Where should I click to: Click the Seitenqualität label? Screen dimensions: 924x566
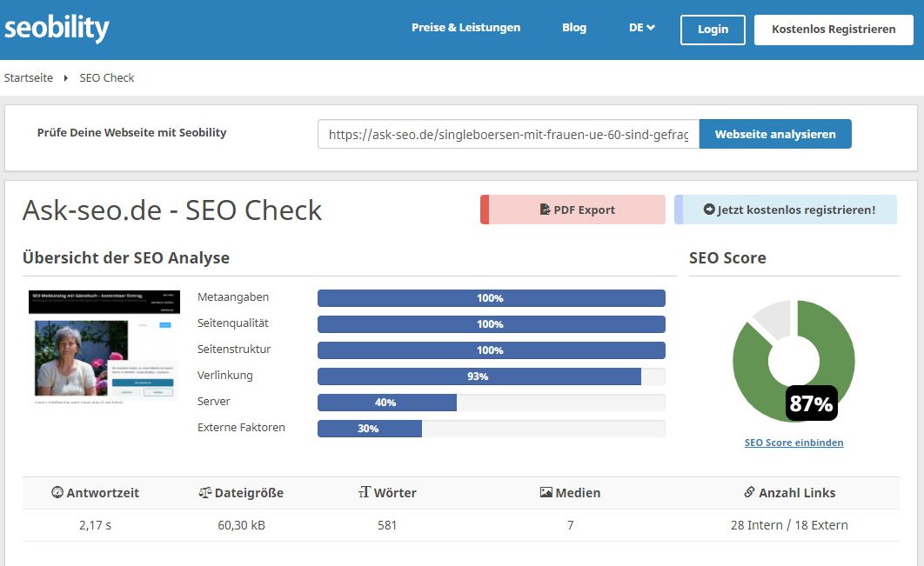coord(233,323)
